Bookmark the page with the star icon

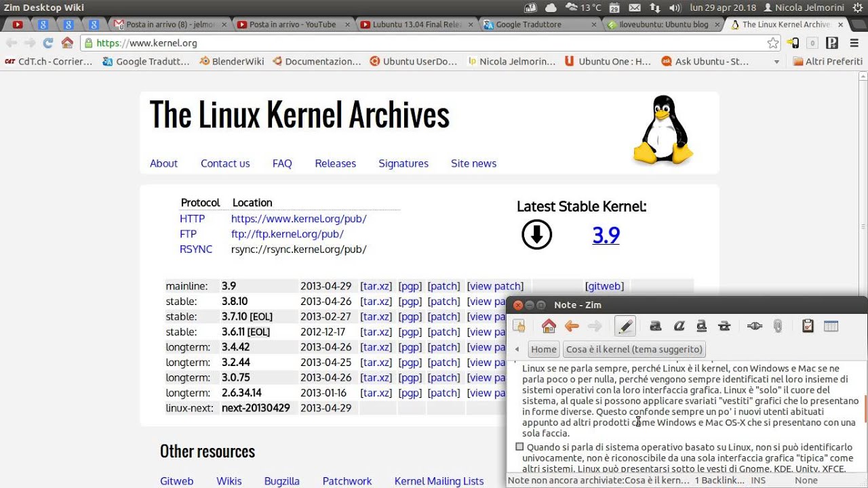click(x=773, y=43)
